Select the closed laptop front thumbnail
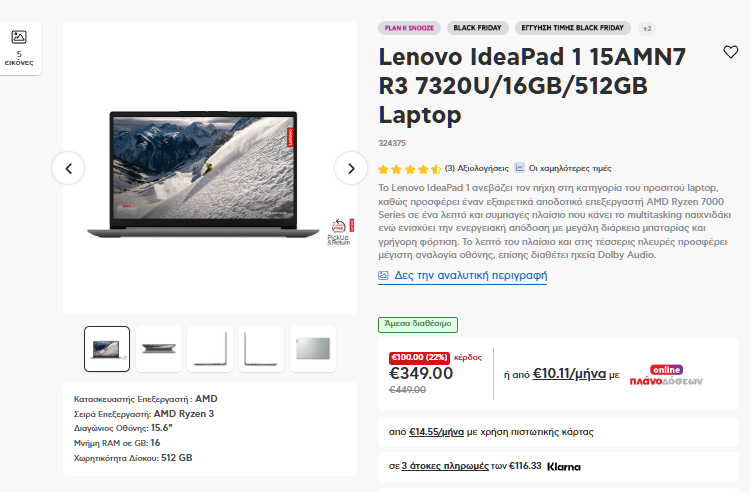The height and width of the screenshot is (492, 750). pos(159,349)
